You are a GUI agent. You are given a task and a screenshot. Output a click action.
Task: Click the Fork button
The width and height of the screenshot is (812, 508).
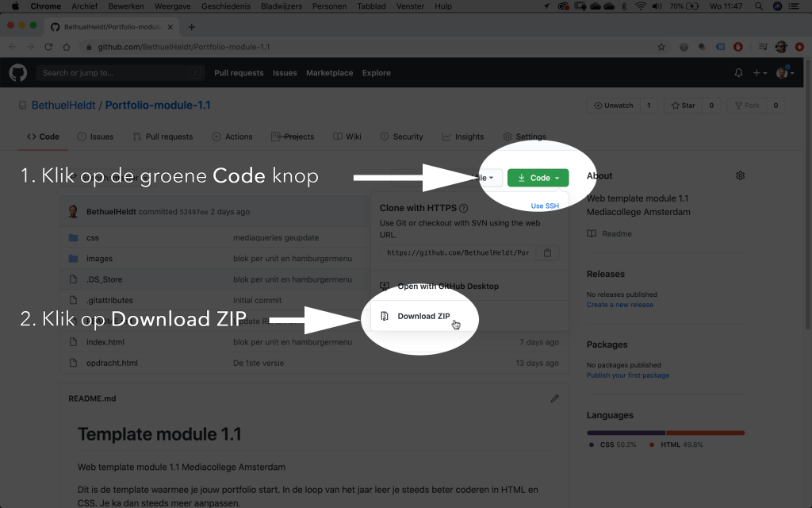tap(747, 106)
